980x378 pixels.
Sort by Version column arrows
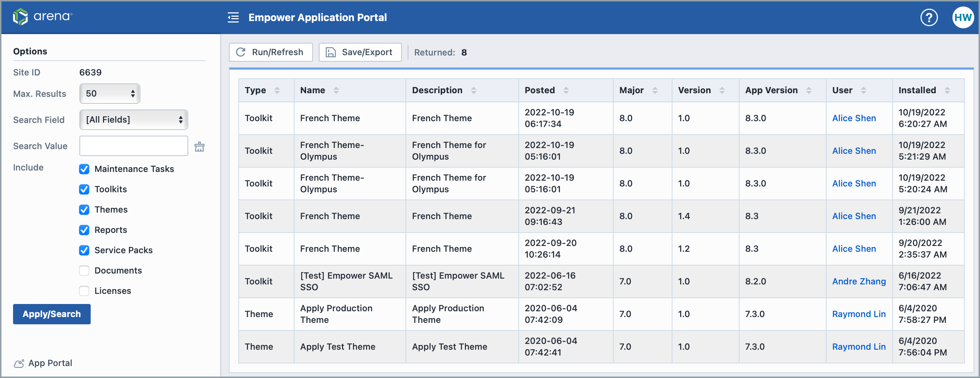tap(722, 90)
